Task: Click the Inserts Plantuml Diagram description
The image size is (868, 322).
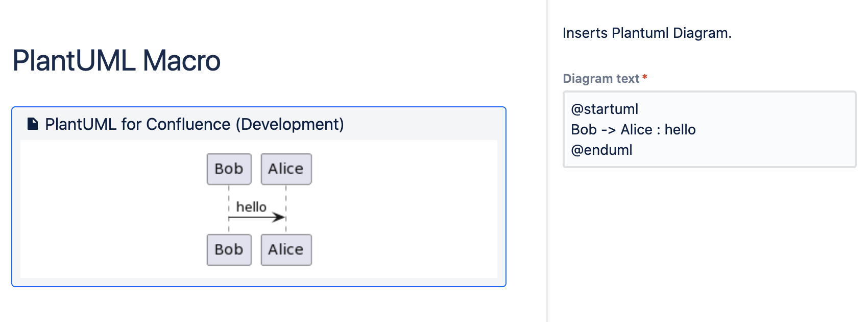Action: pyautogui.click(x=647, y=33)
